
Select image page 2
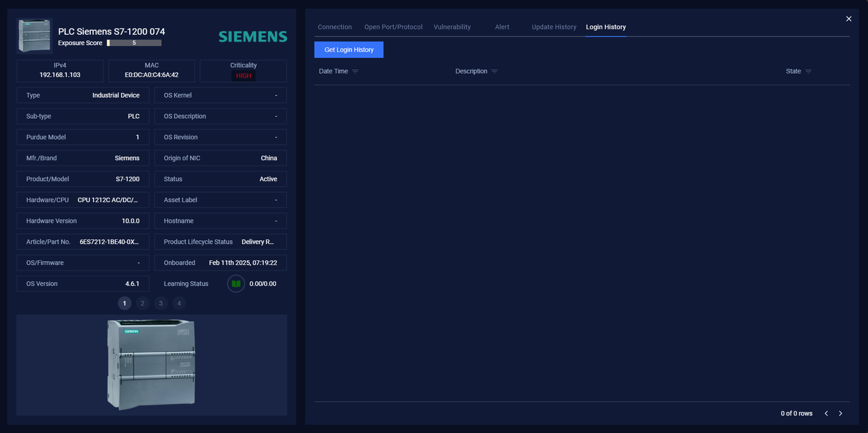[143, 303]
